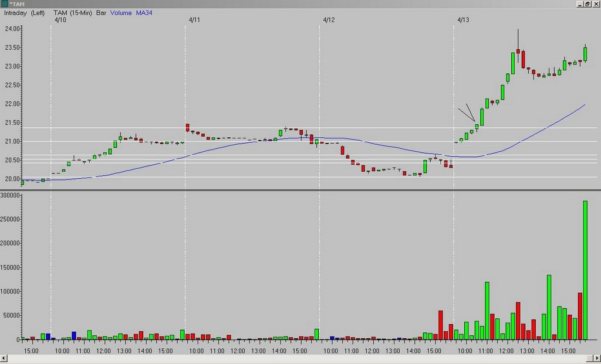The width and height of the screenshot is (601, 364).
Task: Restore down the TAM chart window
Action: (588, 4)
